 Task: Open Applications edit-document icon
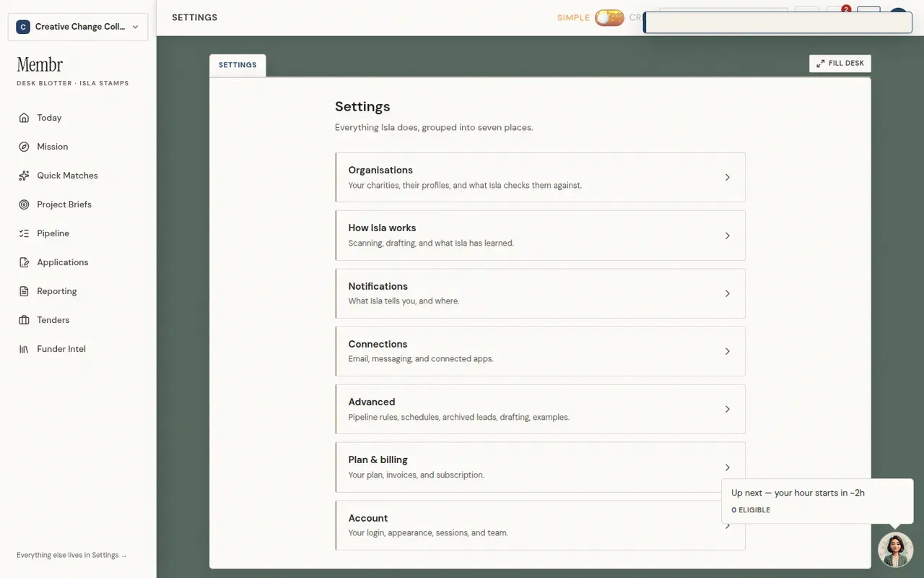click(x=24, y=262)
